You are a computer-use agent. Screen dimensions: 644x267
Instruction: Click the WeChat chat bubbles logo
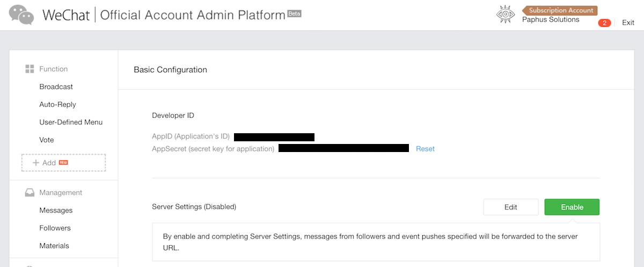point(21,15)
